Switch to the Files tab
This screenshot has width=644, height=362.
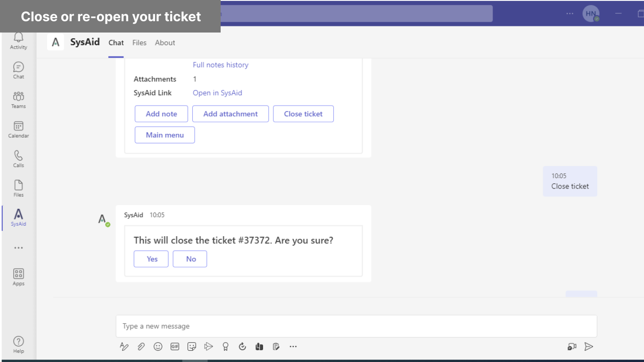[140, 43]
